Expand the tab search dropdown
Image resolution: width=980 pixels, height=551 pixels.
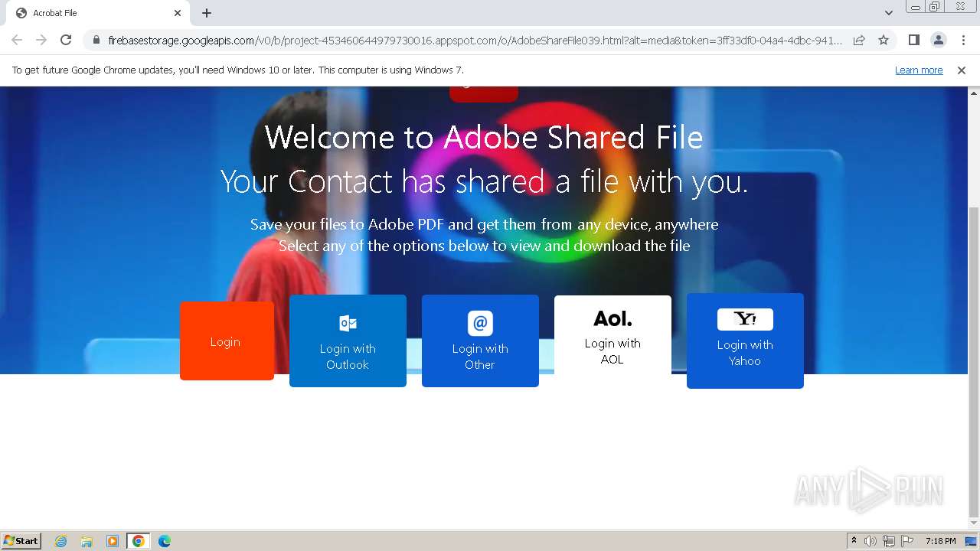(889, 13)
